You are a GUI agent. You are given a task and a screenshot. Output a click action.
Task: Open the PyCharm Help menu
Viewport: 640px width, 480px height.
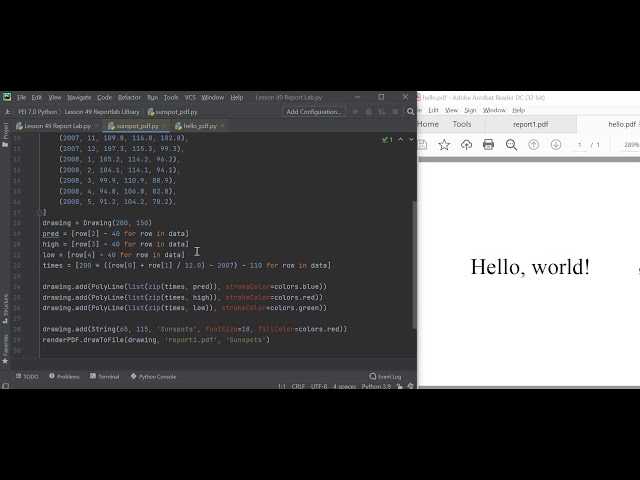(236, 98)
